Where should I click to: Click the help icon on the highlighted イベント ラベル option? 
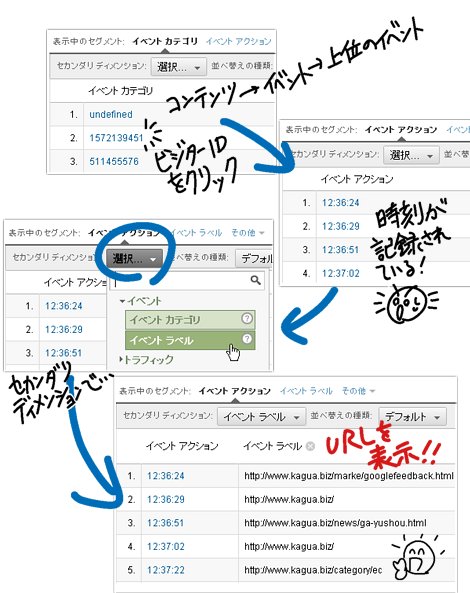tap(247, 338)
